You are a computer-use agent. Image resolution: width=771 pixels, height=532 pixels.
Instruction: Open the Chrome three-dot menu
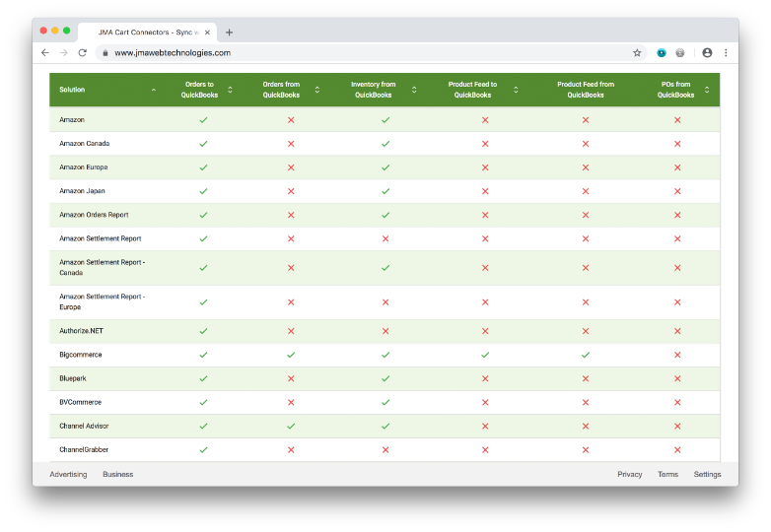click(x=726, y=52)
